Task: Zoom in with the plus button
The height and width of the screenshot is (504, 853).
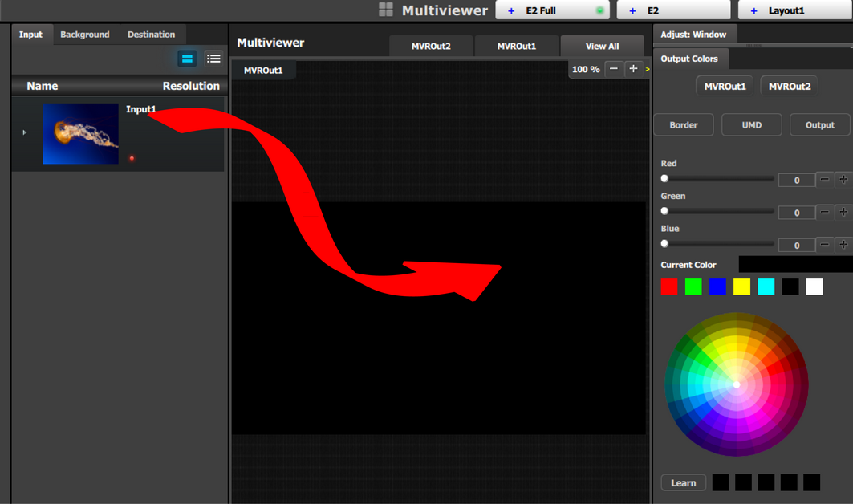Action: click(633, 69)
